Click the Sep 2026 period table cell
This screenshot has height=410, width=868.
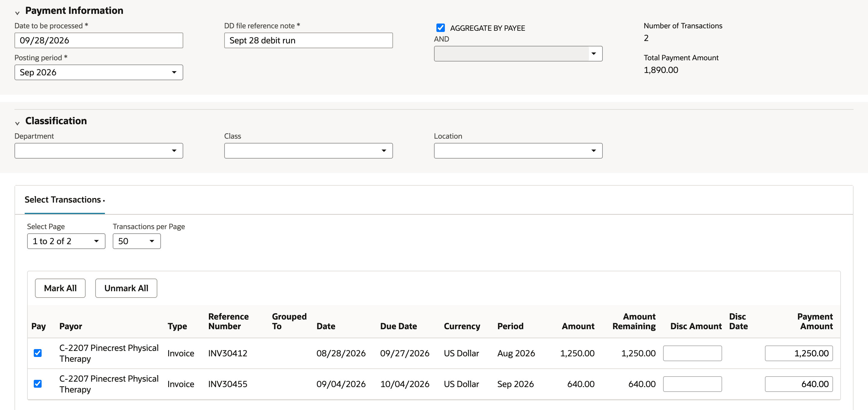coord(515,384)
